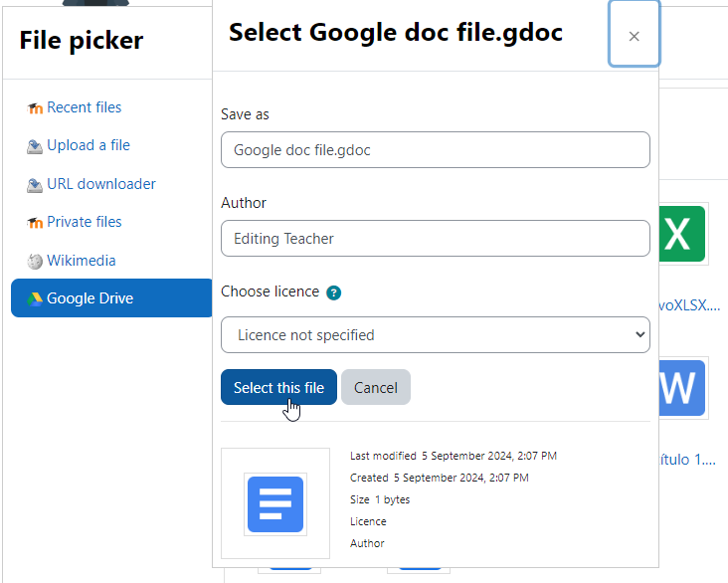Screen dimensions: 728x583
Task: Click the Cancel button
Action: coord(376,387)
